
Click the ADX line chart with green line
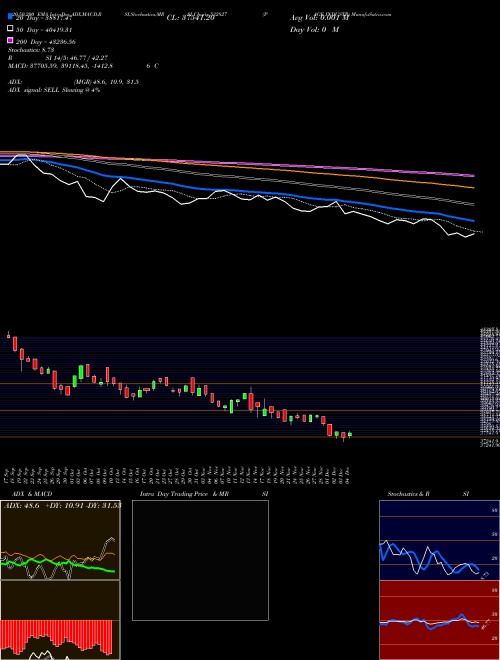coord(60,540)
